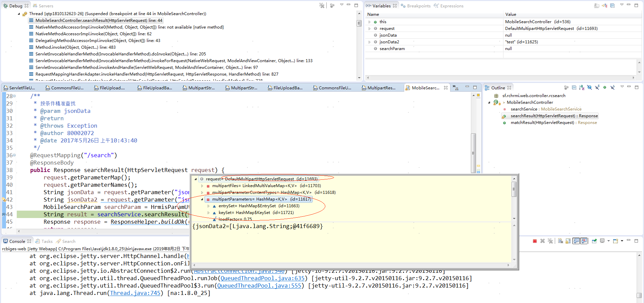Click Show Type Names icon in Variables view
Viewport: 644px width, 303px height.
coord(597,6)
